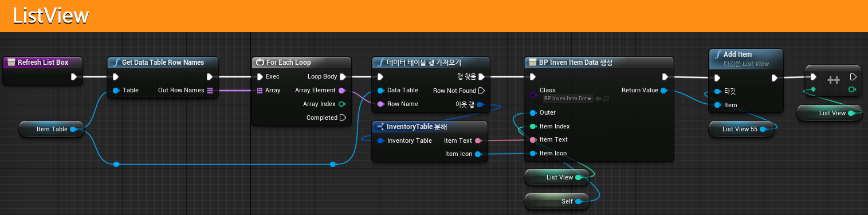Click the increment node integer output pin
Image resolution: width=868 pixels, height=215 pixels.
pos(852,89)
